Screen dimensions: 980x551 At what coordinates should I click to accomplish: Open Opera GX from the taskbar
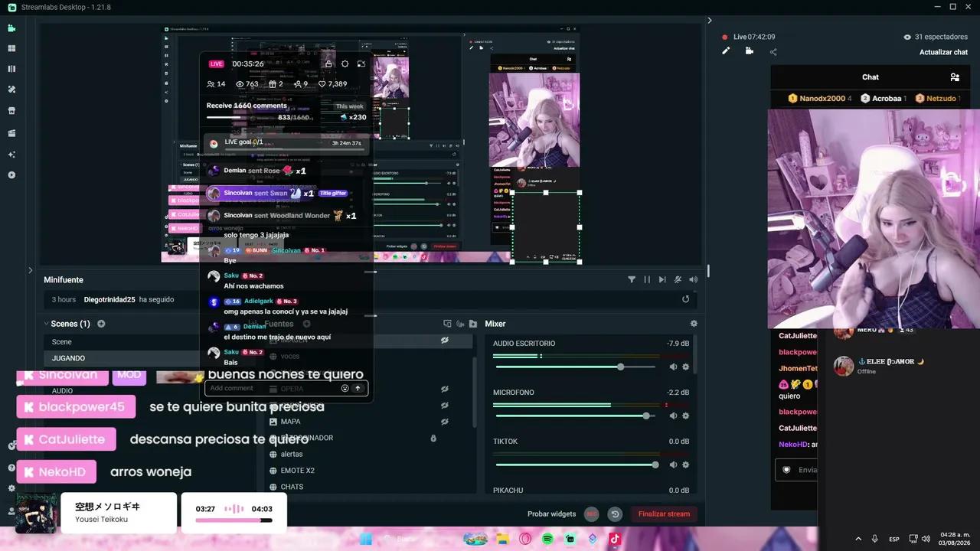coord(525,539)
